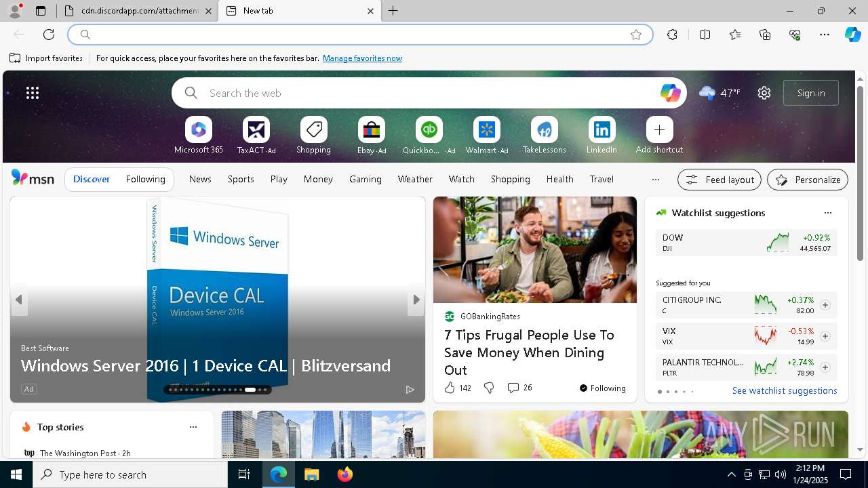Open the Feed layout button
The height and width of the screenshot is (488, 868).
(719, 180)
